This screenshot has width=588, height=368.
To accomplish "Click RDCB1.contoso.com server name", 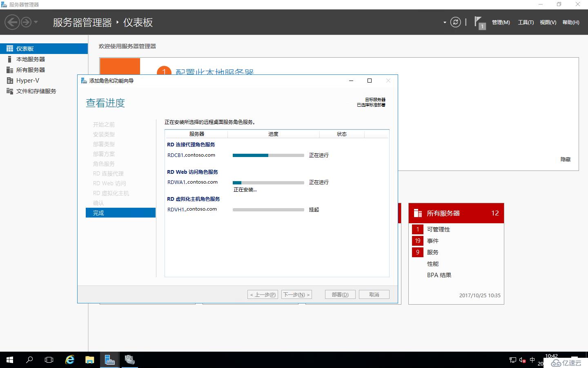I will [x=191, y=155].
